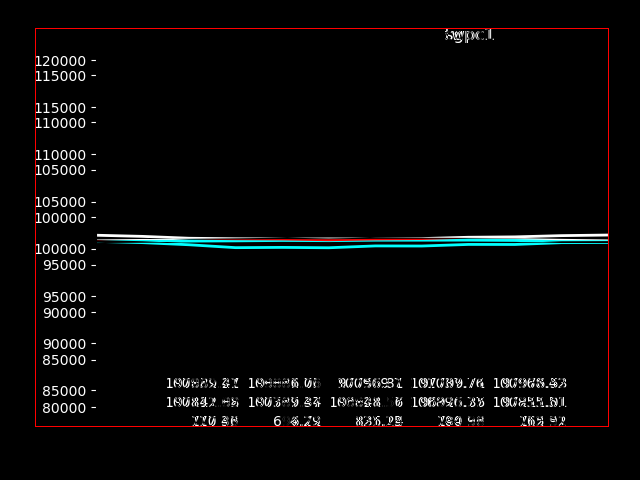640x480 pixels.
Task: Click the 80000 y-axis label
Action: tap(64, 408)
